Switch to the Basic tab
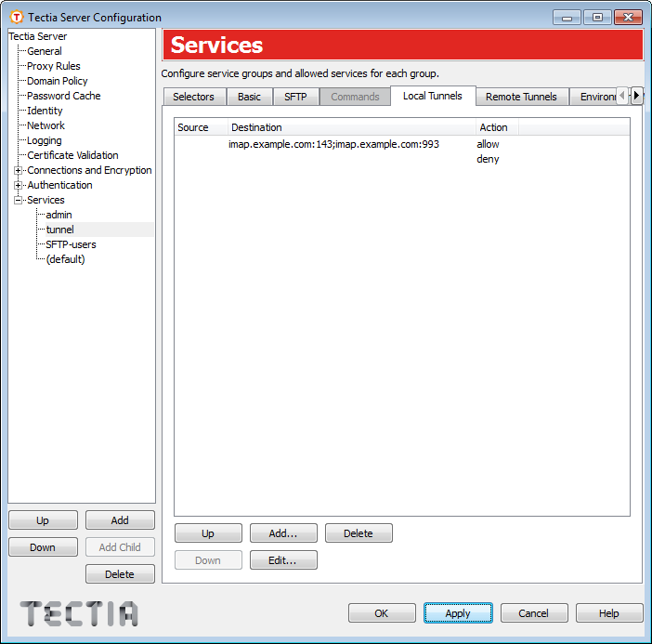This screenshot has height=644, width=652. pos(250,97)
